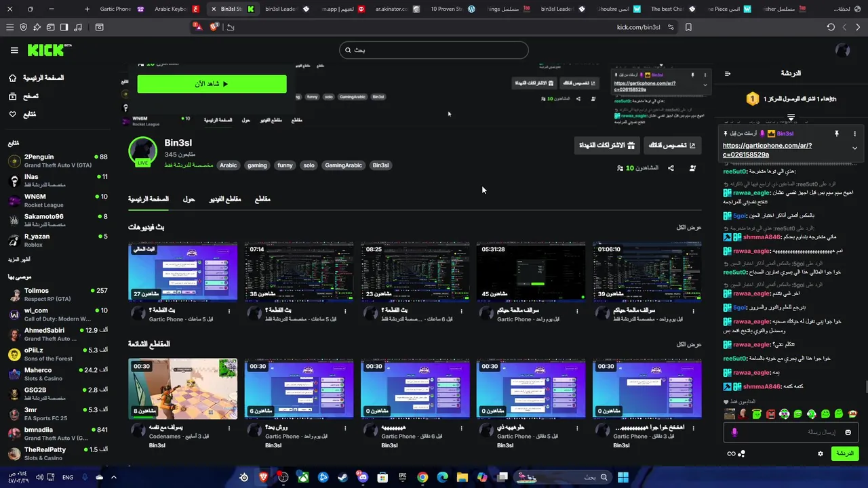Select the مقاطع الفيديو videos tab
The height and width of the screenshot is (488, 868).
point(225,199)
